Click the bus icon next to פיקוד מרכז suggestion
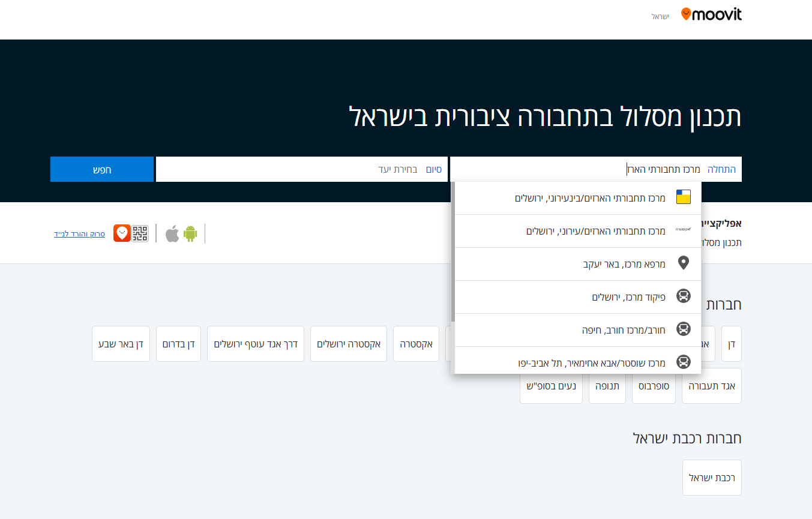The width and height of the screenshot is (812, 519). (684, 296)
